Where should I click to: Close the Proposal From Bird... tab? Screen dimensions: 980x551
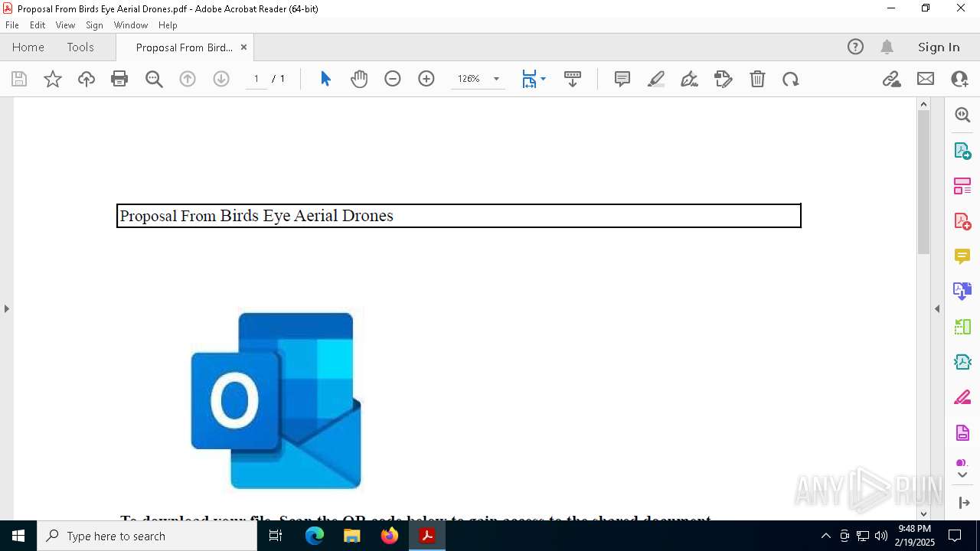[x=243, y=47]
